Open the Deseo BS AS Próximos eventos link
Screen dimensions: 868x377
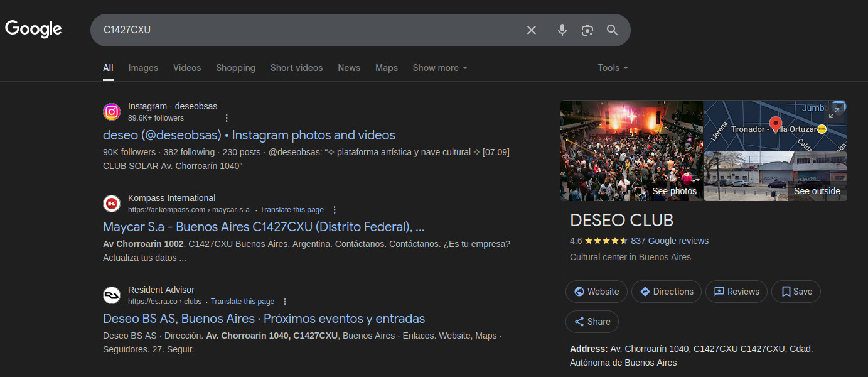(x=264, y=319)
